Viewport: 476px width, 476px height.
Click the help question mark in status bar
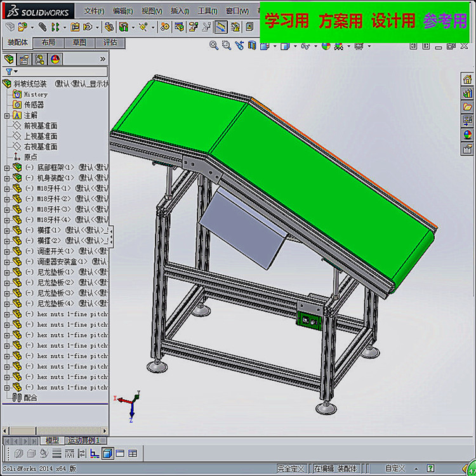pos(430,468)
